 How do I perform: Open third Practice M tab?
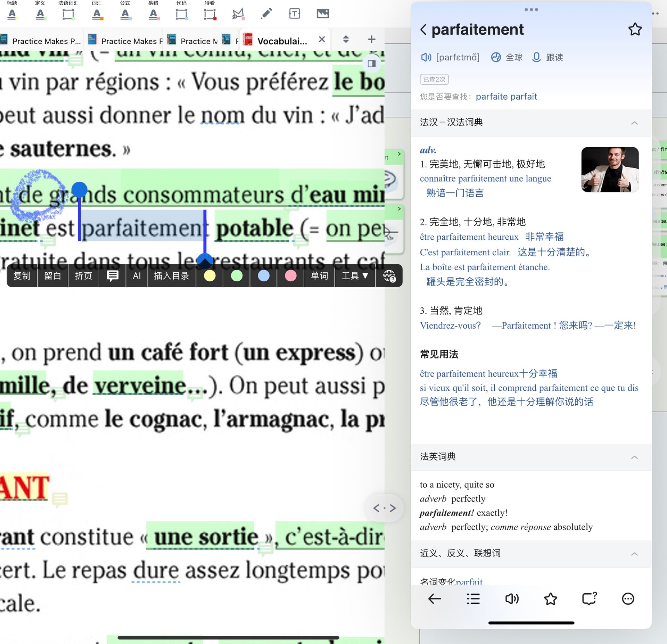(x=192, y=41)
